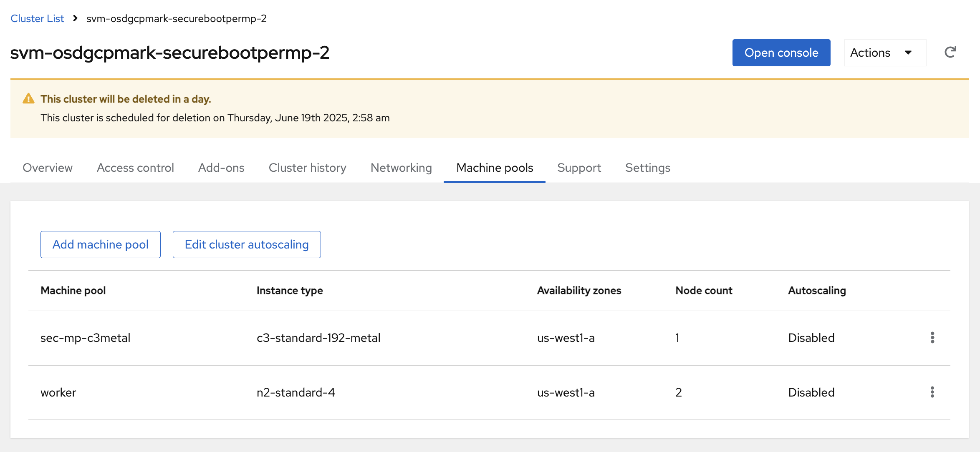Click the c3-standard-192-metal instance type cell

[x=318, y=338]
